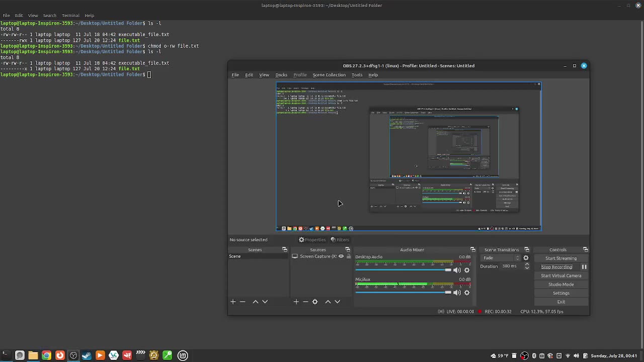Open Fade transition properties gear
The height and width of the screenshot is (362, 644).
point(526,258)
